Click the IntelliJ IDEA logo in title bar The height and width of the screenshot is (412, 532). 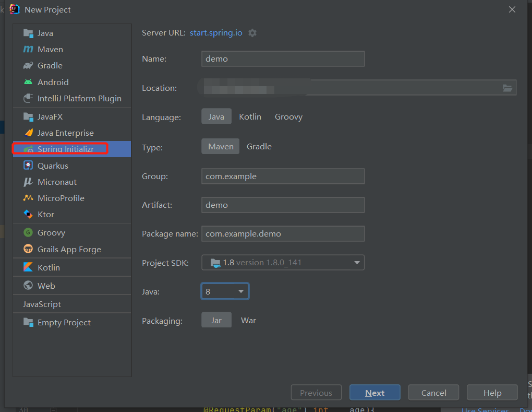pyautogui.click(x=15, y=9)
